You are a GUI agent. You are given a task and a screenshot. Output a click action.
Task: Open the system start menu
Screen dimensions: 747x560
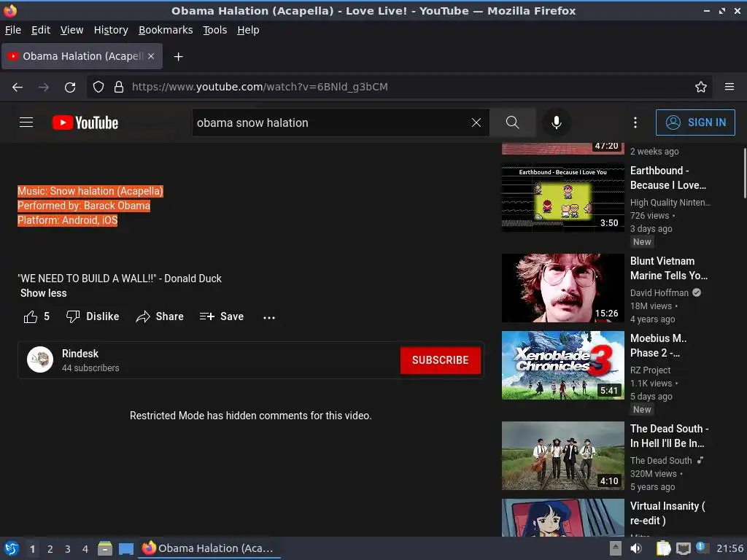(x=11, y=548)
